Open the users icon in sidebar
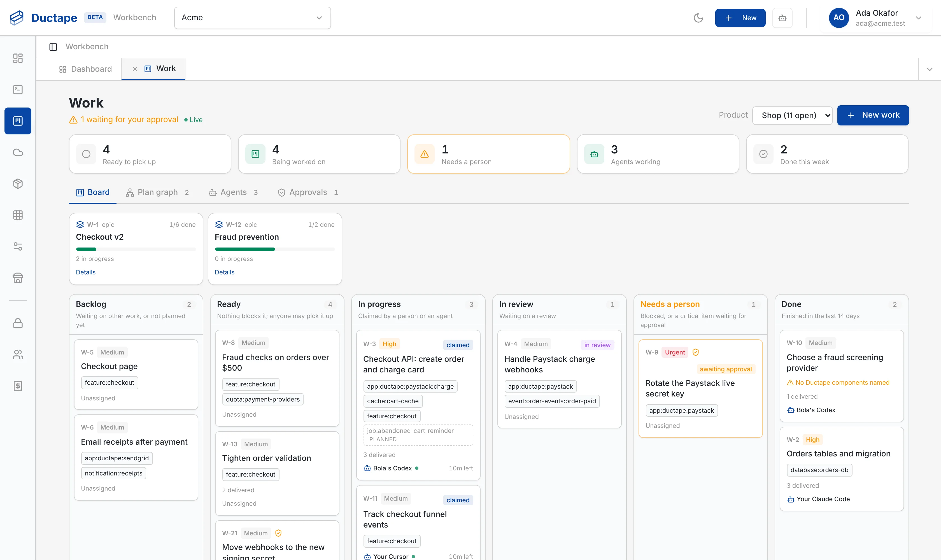Screen dimensions: 941x560 pos(18,354)
